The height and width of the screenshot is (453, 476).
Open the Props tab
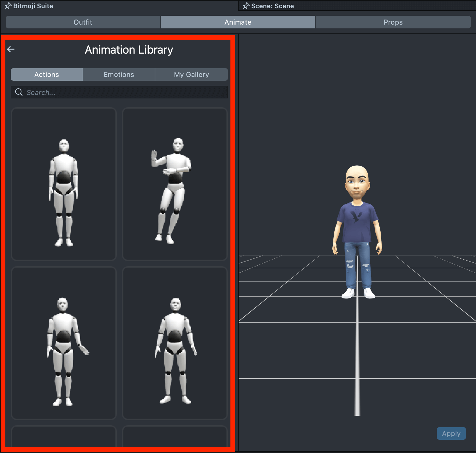[393, 22]
